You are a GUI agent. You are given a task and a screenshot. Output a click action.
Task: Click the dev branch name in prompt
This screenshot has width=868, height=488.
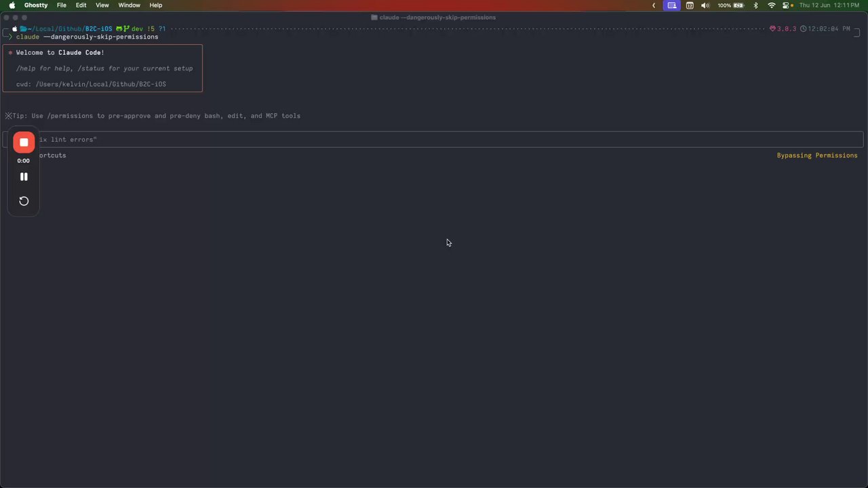pyautogui.click(x=137, y=29)
